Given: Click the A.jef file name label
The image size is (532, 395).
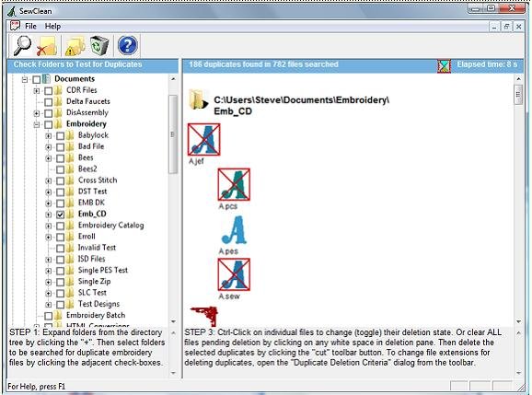Looking at the screenshot, I should [x=196, y=161].
